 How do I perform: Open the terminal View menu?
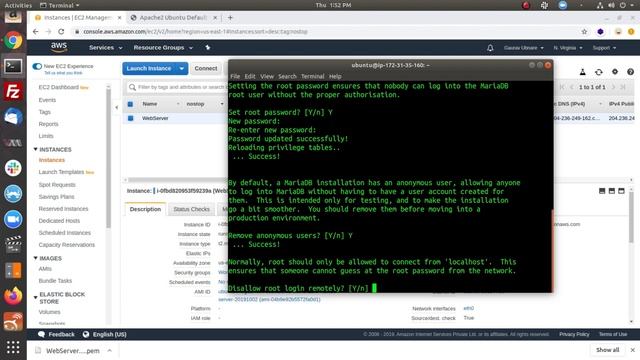[267, 76]
